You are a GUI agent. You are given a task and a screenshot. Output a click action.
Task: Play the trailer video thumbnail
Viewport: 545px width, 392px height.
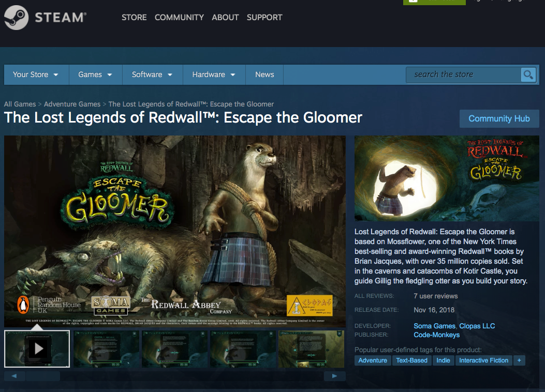pos(37,349)
